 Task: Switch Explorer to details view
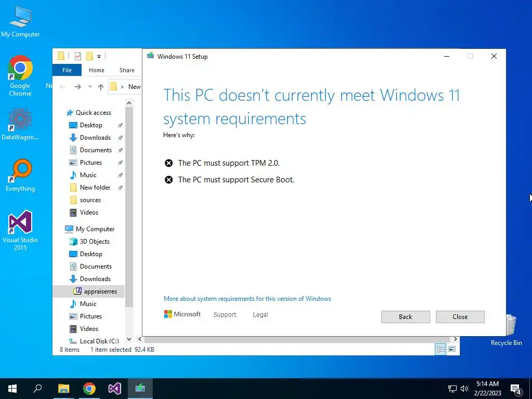(441, 349)
